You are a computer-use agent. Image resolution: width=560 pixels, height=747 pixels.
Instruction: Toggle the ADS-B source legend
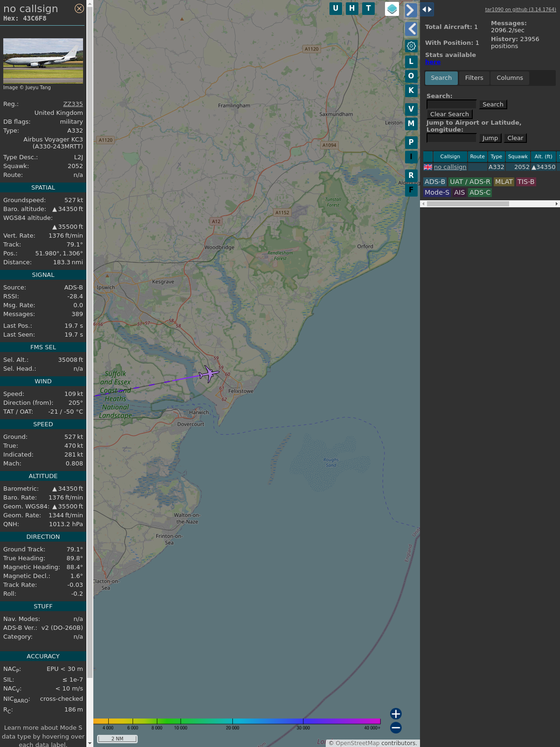[x=435, y=182]
